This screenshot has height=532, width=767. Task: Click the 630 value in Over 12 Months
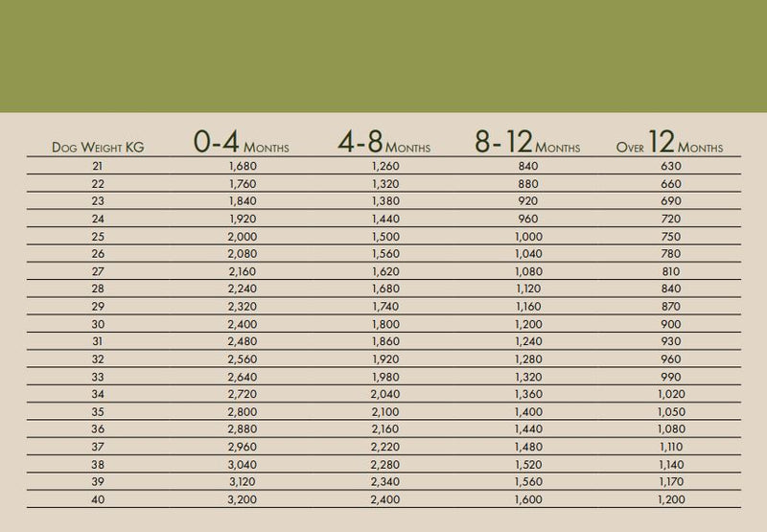(x=670, y=166)
